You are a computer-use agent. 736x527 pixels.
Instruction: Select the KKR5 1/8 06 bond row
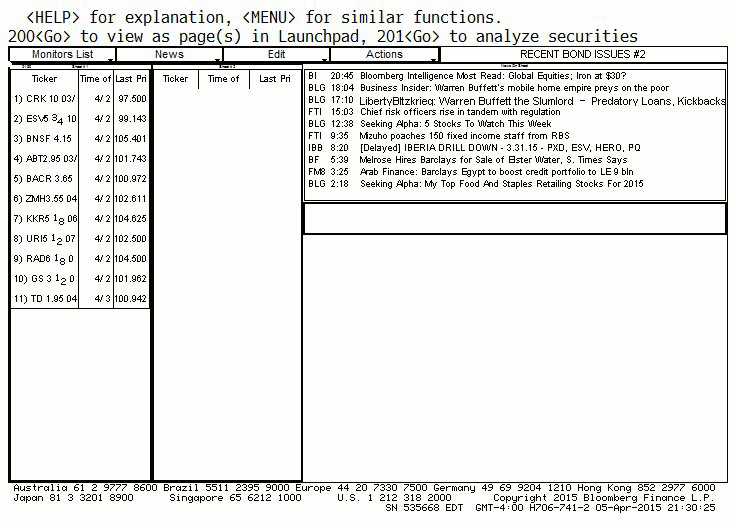80,219
